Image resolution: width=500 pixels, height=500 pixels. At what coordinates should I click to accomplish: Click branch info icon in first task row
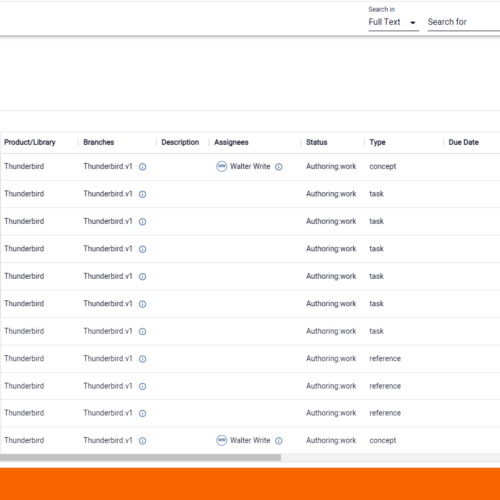point(142,194)
